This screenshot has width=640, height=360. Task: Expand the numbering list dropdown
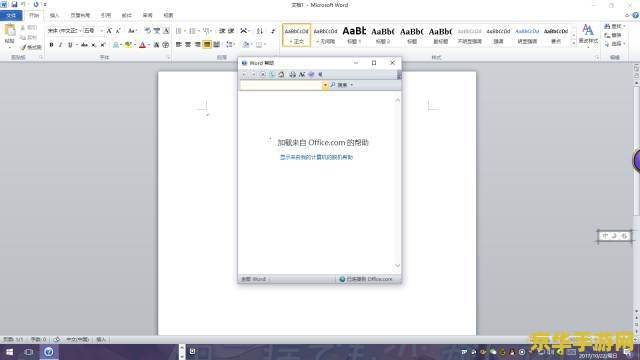pyautogui.click(x=199, y=31)
